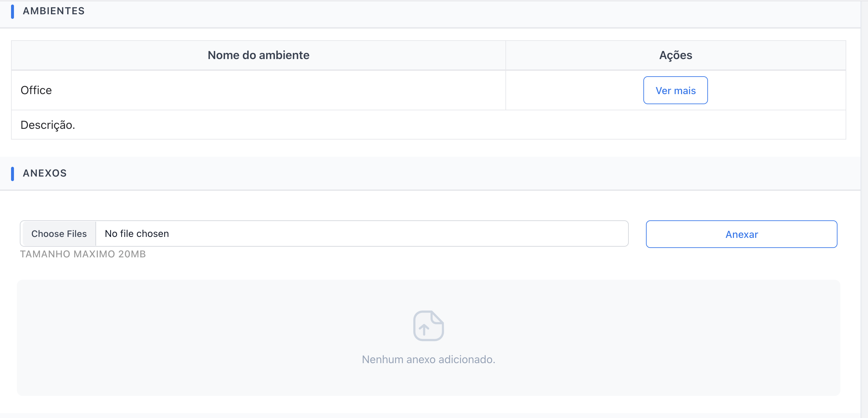
Task: Select the Office environment row
Action: click(36, 90)
